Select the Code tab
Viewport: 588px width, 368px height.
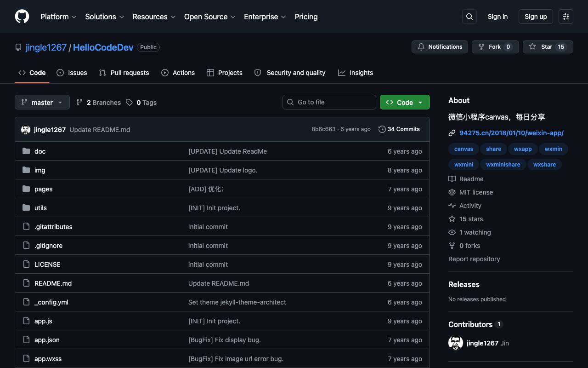[32, 73]
